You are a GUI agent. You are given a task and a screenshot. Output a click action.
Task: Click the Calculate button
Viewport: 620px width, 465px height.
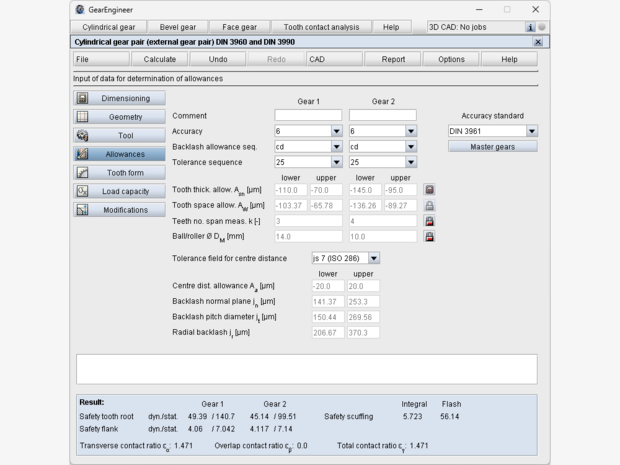click(160, 59)
